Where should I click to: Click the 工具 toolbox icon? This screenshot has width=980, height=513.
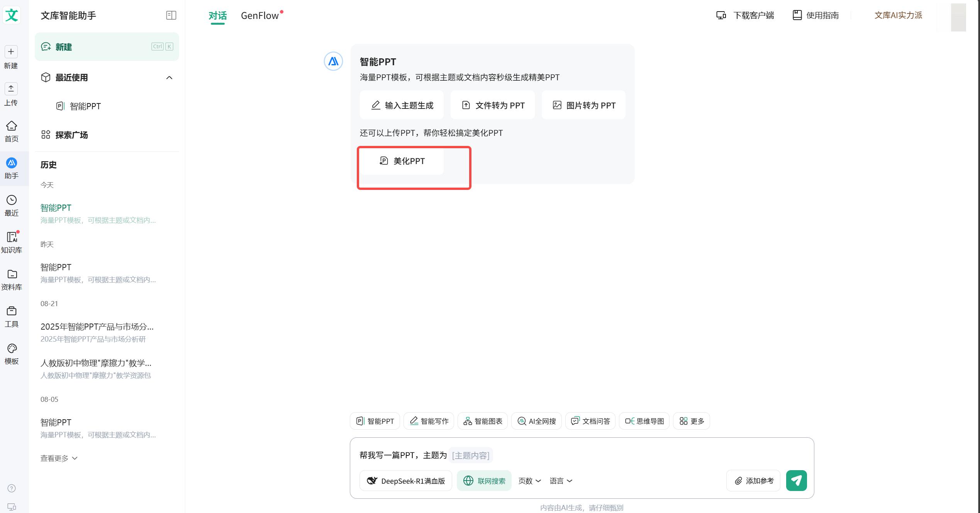12,317
